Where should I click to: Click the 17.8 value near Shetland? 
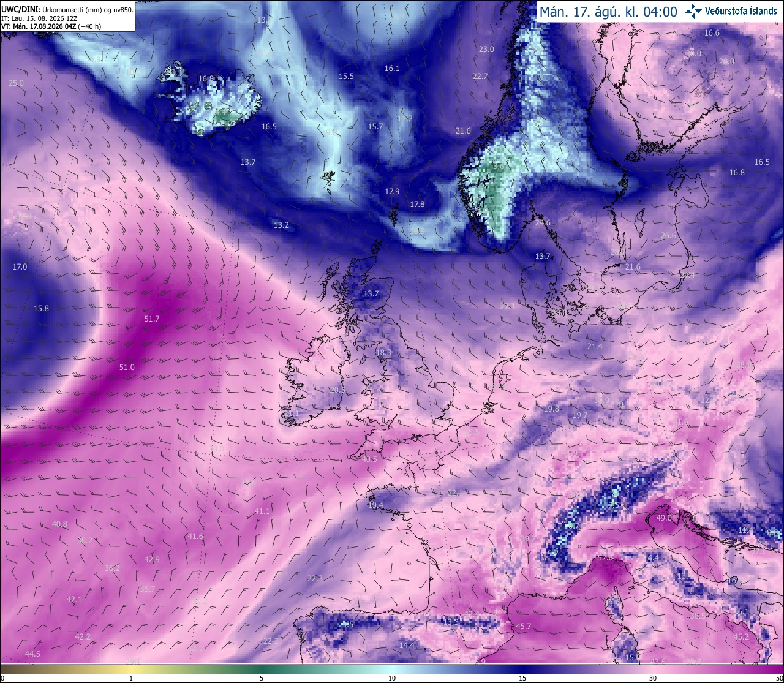coord(417,204)
